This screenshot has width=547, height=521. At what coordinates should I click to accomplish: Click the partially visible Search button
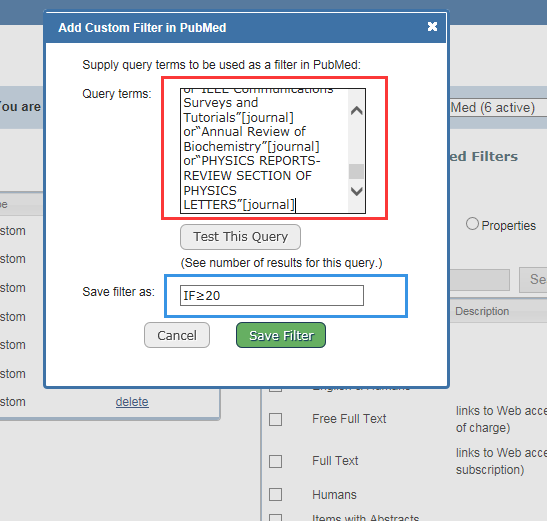pos(533,280)
